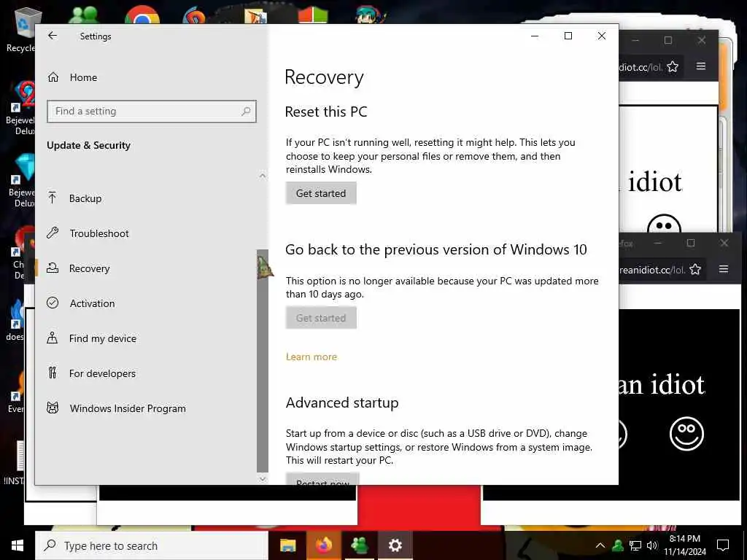Open the Learn more link
Image resolution: width=747 pixels, height=560 pixels.
pyautogui.click(x=311, y=357)
